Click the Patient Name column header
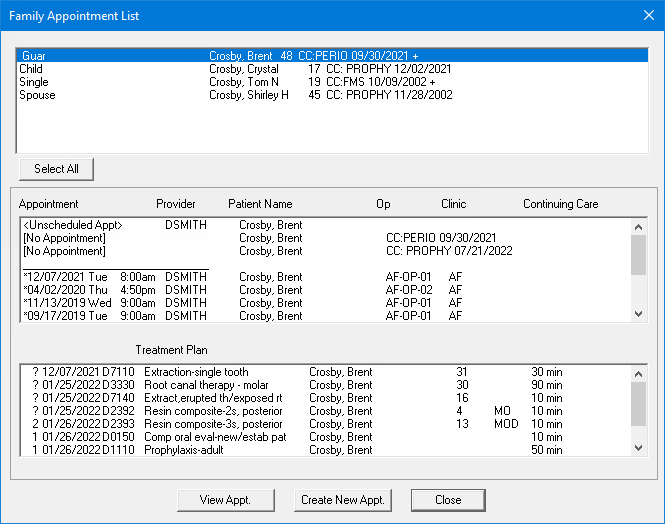The width and height of the screenshot is (665, 524). coord(260,204)
